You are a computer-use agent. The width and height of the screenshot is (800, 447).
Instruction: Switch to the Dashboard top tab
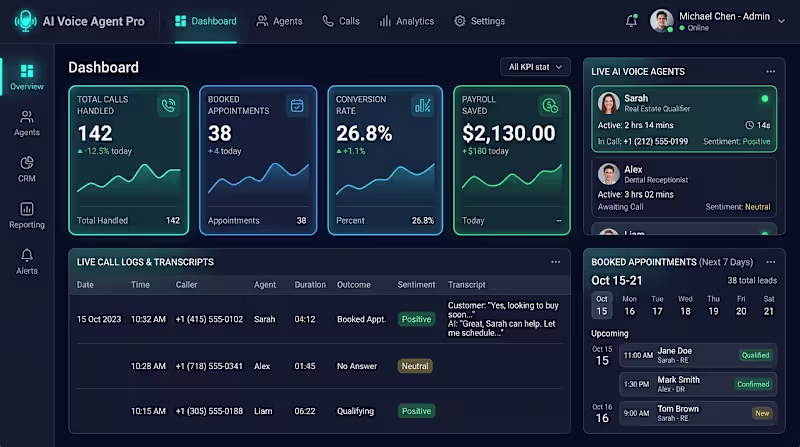pos(206,21)
